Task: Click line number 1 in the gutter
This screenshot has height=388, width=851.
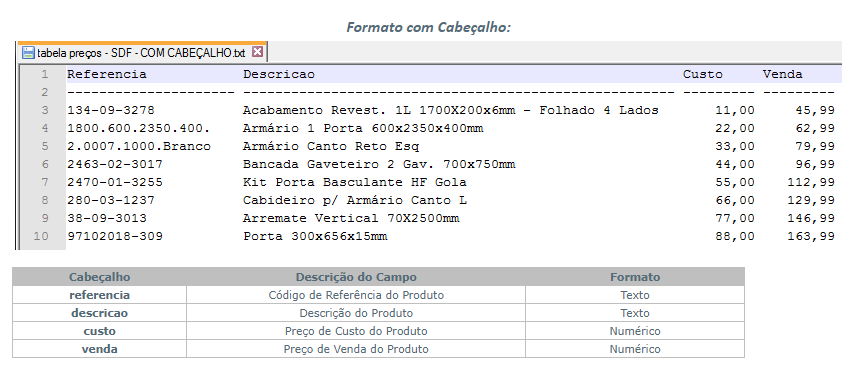Action: [x=45, y=74]
